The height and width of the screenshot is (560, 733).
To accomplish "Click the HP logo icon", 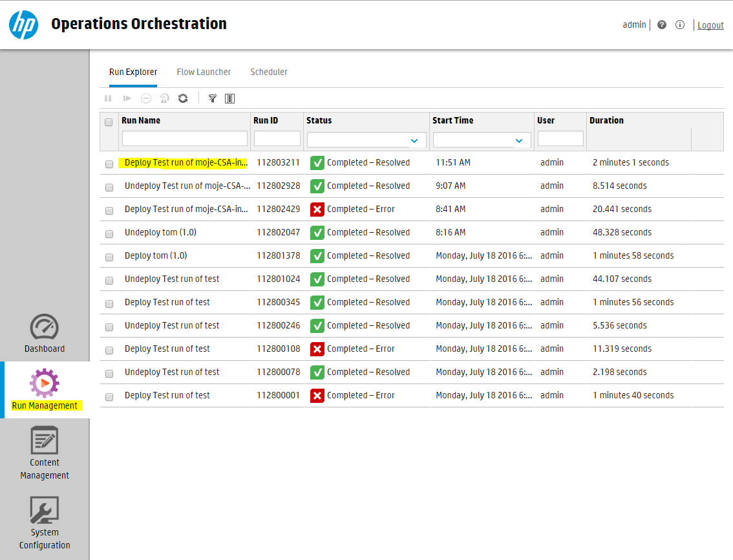I will [23, 25].
